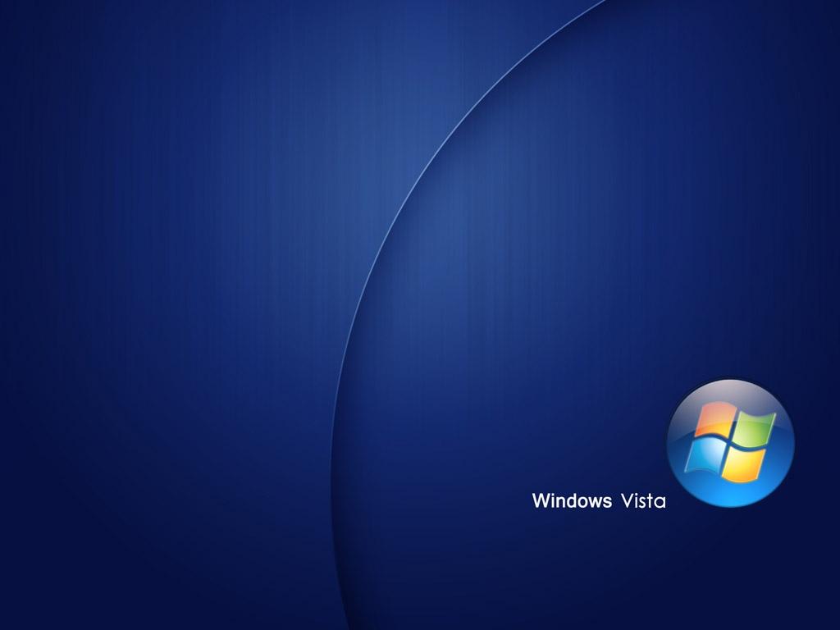
Task: Click the yellow pane of the Windows flag
Action: [x=745, y=464]
